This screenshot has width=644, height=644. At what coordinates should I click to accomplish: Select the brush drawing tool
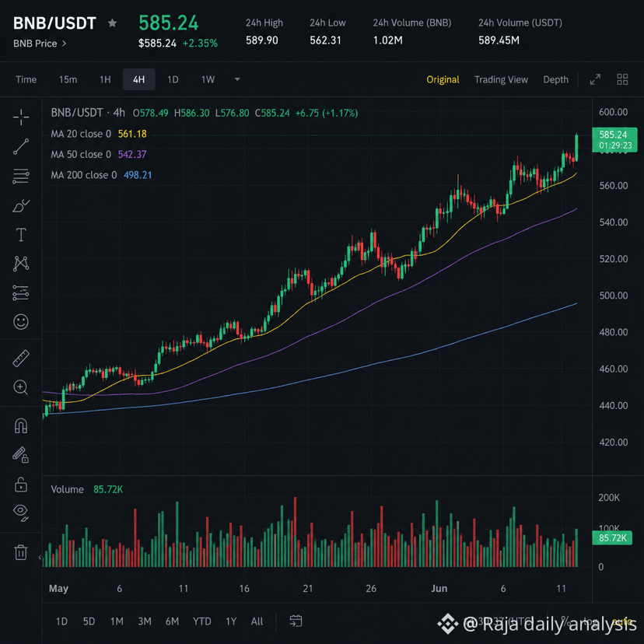(x=21, y=206)
